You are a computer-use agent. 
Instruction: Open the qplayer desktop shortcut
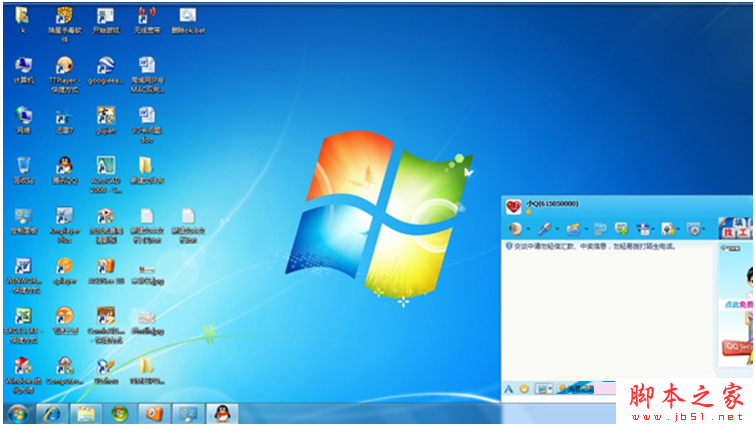tap(65, 271)
